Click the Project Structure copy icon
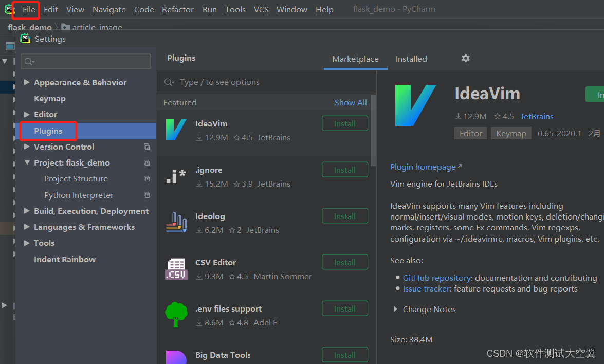 (147, 179)
